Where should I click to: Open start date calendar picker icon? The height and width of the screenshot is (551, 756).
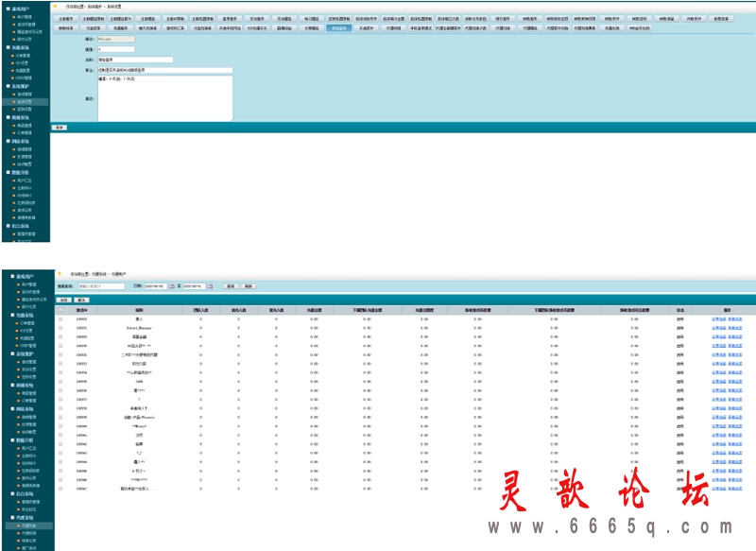click(171, 286)
